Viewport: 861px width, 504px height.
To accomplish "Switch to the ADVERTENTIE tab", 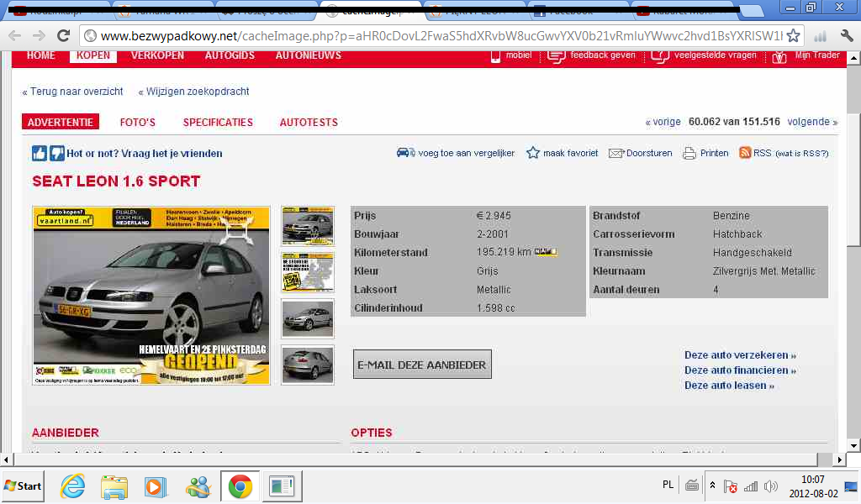I will click(61, 122).
